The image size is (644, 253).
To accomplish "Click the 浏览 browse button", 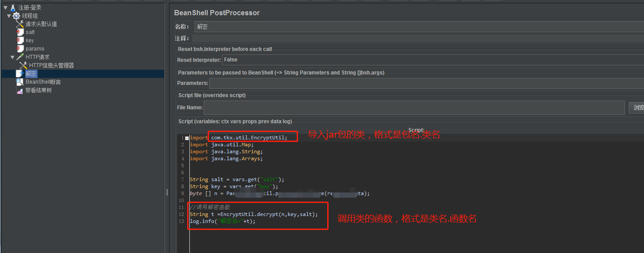I will click(638, 108).
